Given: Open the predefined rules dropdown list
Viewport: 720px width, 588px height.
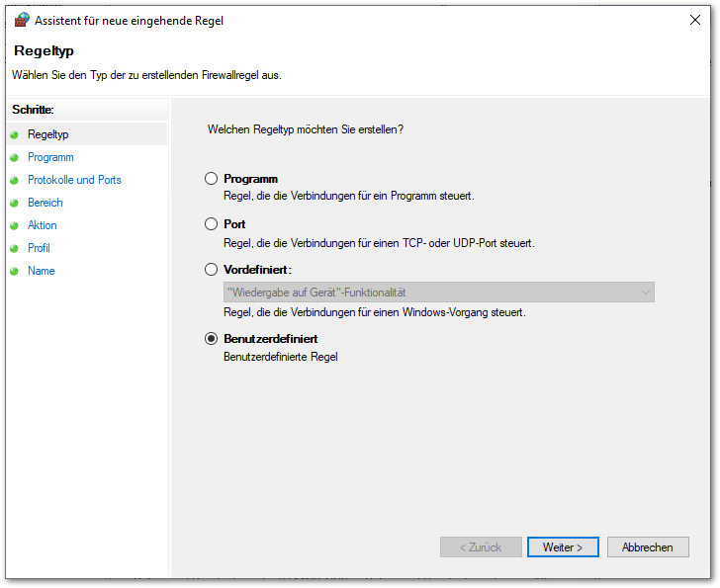Looking at the screenshot, I should point(438,292).
